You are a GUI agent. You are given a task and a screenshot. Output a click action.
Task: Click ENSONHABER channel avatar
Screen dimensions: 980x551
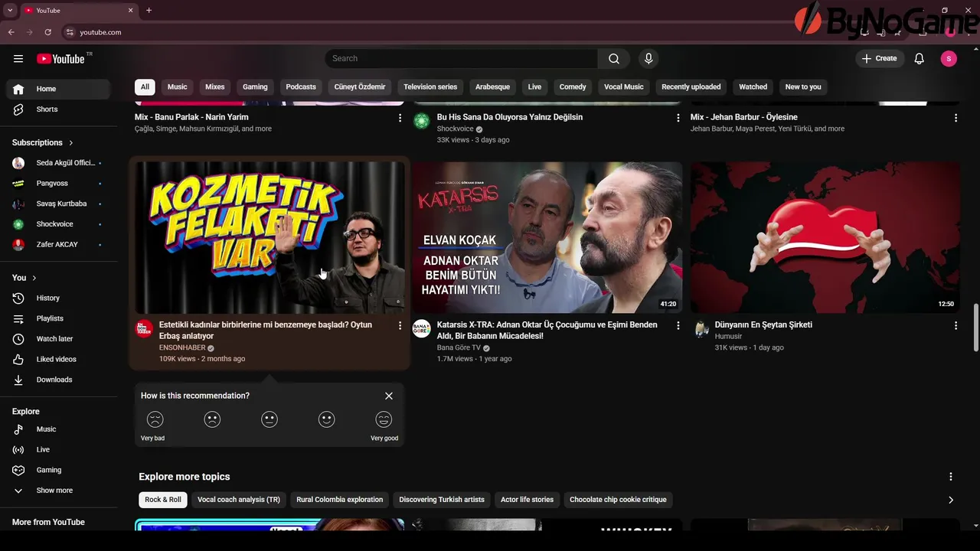[144, 329]
